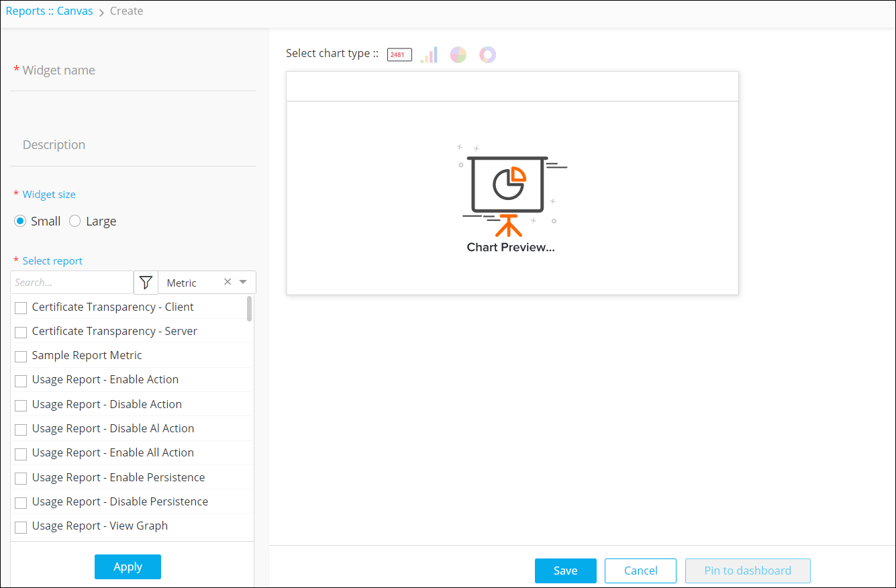The image size is (896, 588).
Task: Go to Reports :: Canvas breadcrumb link
Action: (x=50, y=11)
